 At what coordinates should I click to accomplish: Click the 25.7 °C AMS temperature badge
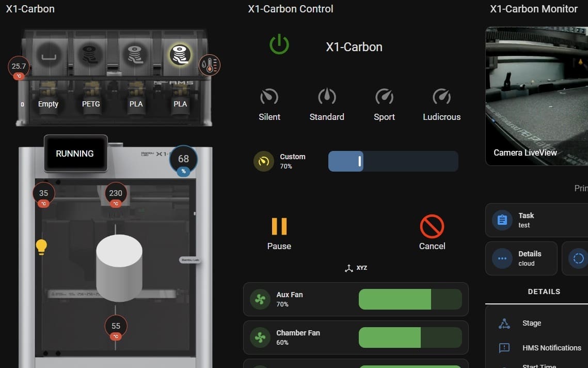point(19,68)
